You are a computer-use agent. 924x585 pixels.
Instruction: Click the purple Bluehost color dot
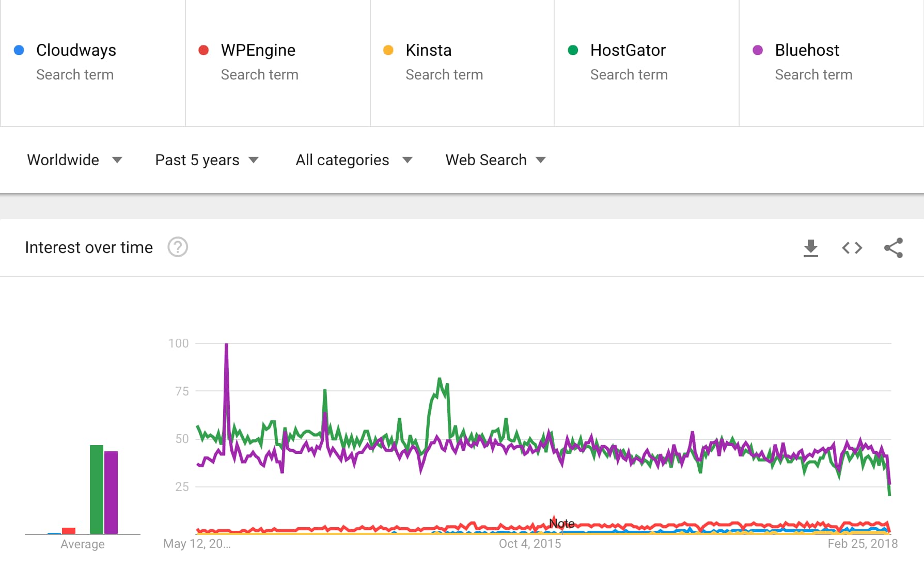coord(757,50)
